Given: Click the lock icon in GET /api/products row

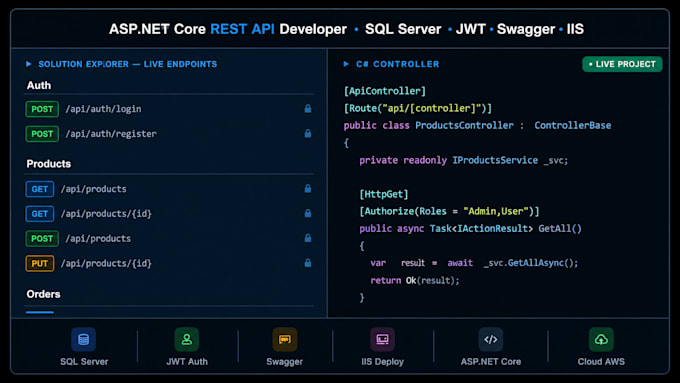Looking at the screenshot, I should [x=307, y=188].
